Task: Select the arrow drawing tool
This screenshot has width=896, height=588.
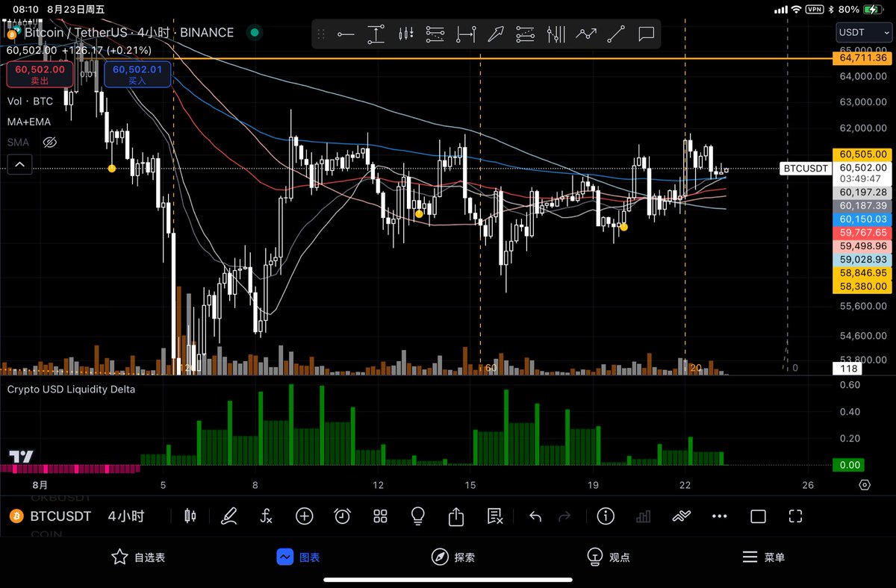Action: point(496,34)
